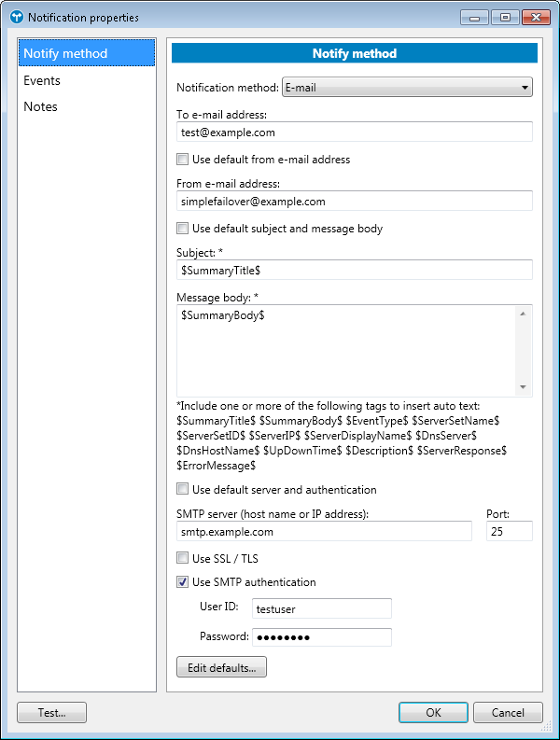This screenshot has width=560, height=740.
Task: Switch to the Notes section
Action: [41, 107]
